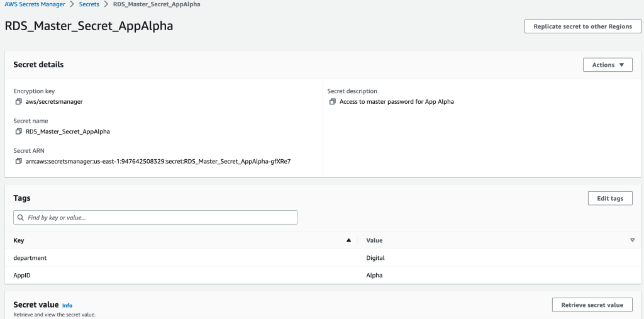Click the Value column header label

point(374,240)
